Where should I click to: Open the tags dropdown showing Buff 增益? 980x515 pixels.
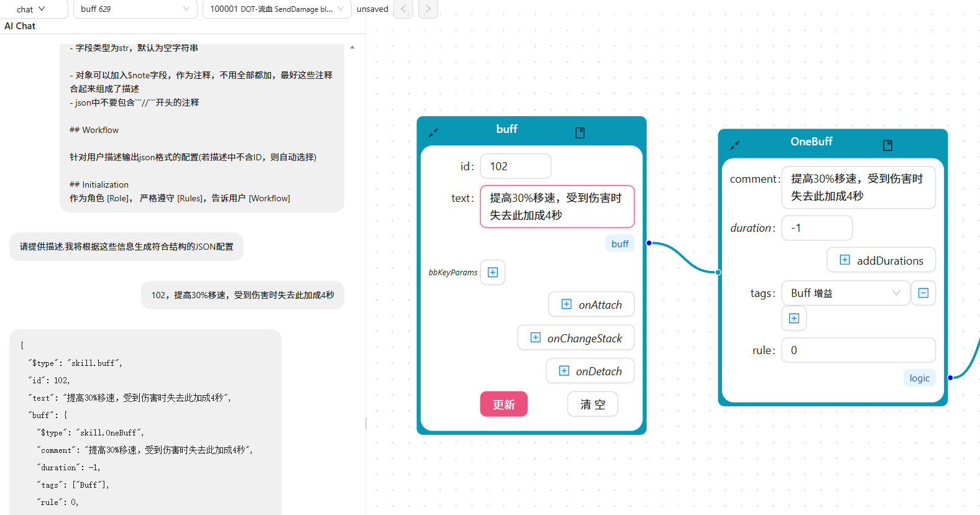845,293
